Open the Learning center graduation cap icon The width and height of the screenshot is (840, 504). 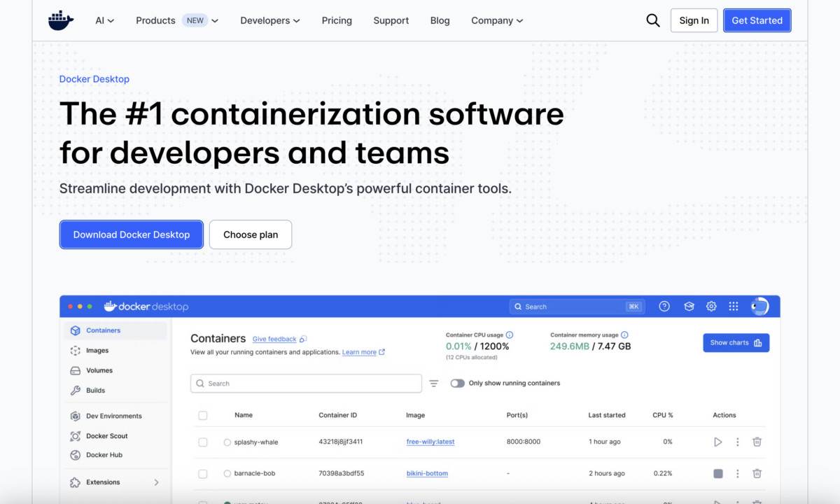pos(689,307)
